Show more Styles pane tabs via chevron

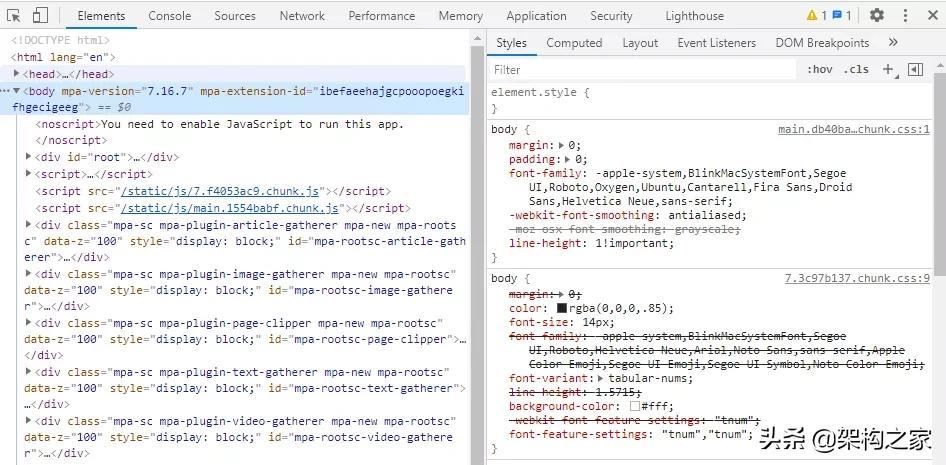click(x=893, y=42)
